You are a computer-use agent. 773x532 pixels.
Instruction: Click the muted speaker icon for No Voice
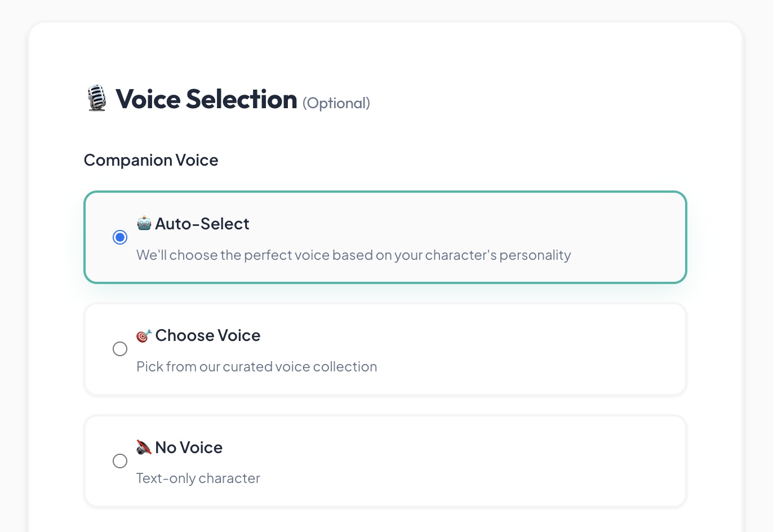(144, 447)
